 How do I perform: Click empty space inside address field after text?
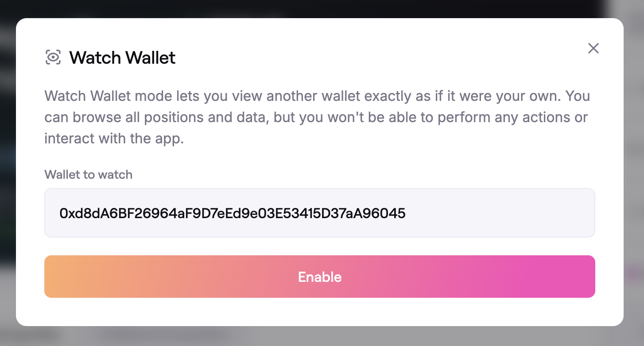pyautogui.click(x=500, y=214)
